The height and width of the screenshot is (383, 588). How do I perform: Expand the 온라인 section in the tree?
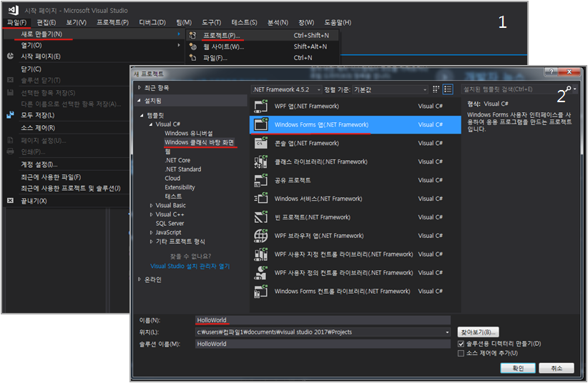coord(139,279)
